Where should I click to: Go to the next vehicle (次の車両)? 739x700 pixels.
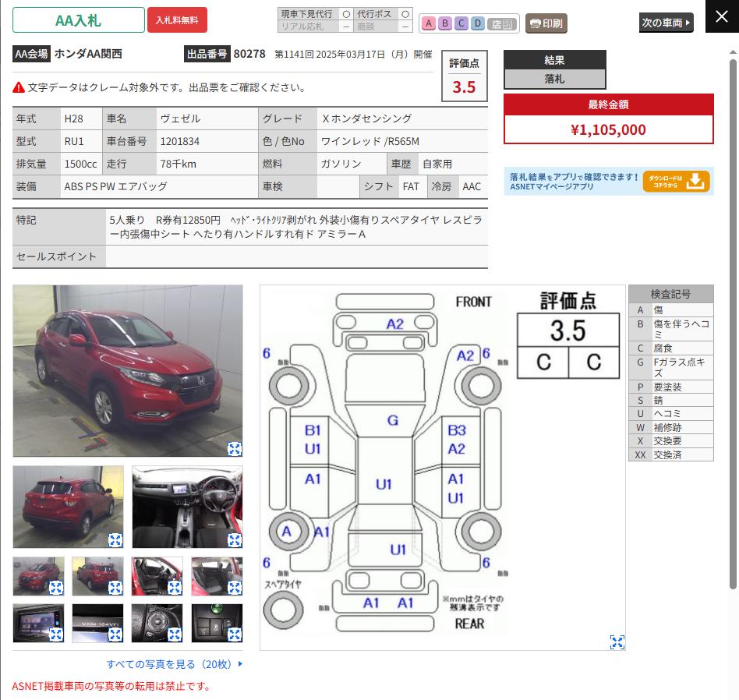(x=666, y=23)
